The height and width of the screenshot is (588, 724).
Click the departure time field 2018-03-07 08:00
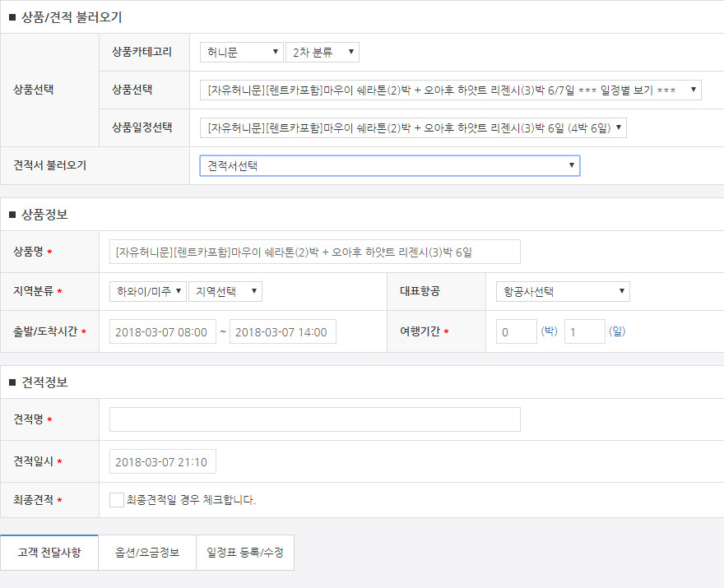click(163, 331)
